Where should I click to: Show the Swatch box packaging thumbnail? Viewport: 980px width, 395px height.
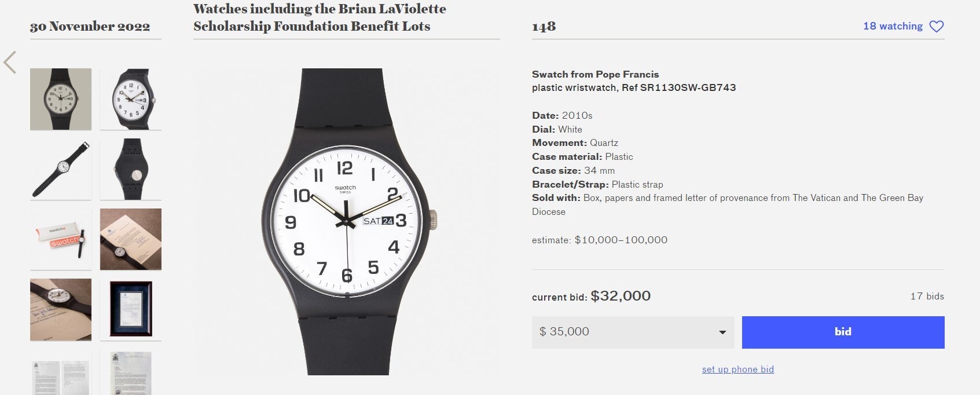coord(61,239)
